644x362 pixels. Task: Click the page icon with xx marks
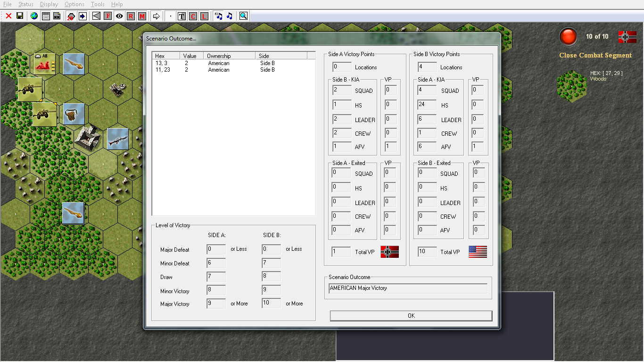[57, 16]
